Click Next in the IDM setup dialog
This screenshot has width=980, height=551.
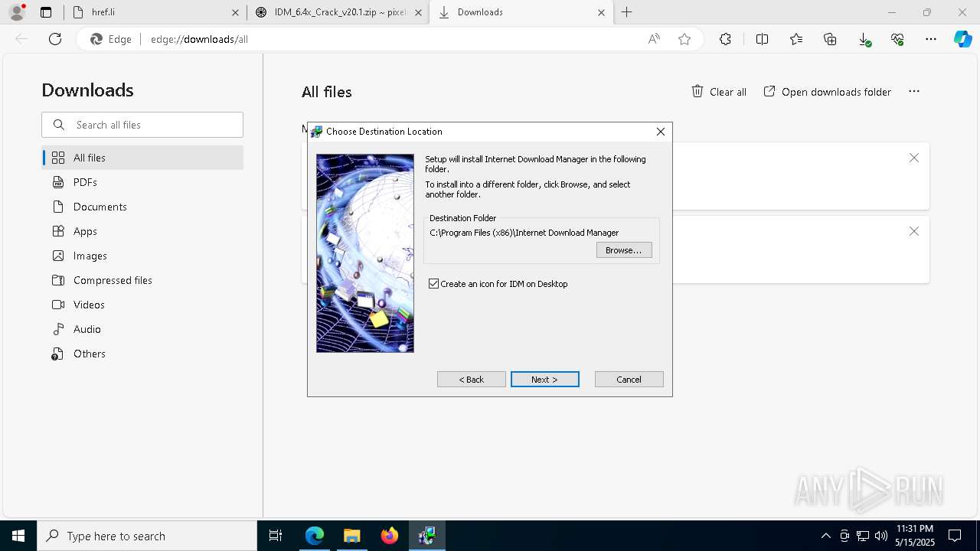544,380
